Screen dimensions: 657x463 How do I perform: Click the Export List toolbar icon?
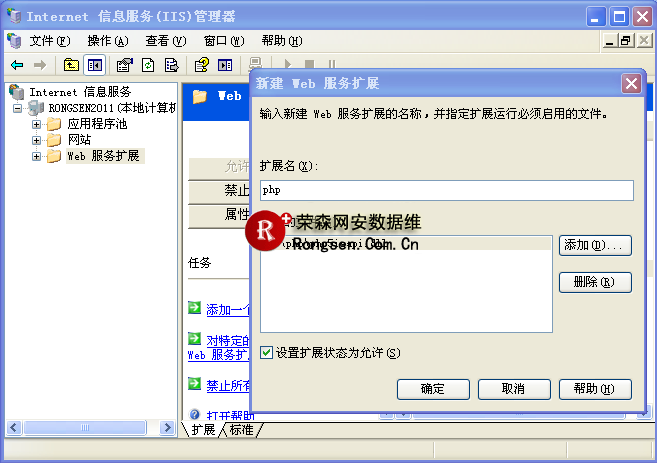click(171, 65)
